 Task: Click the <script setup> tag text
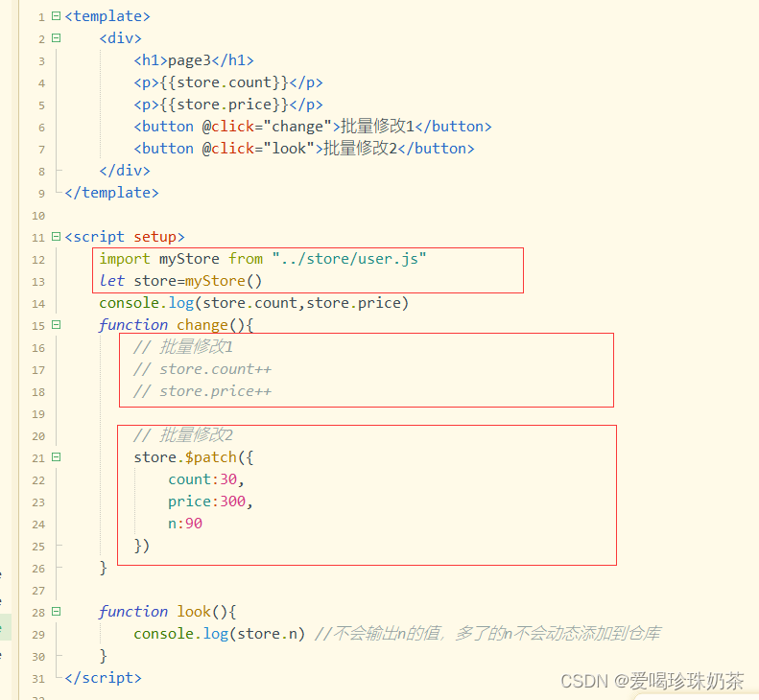[125, 237]
